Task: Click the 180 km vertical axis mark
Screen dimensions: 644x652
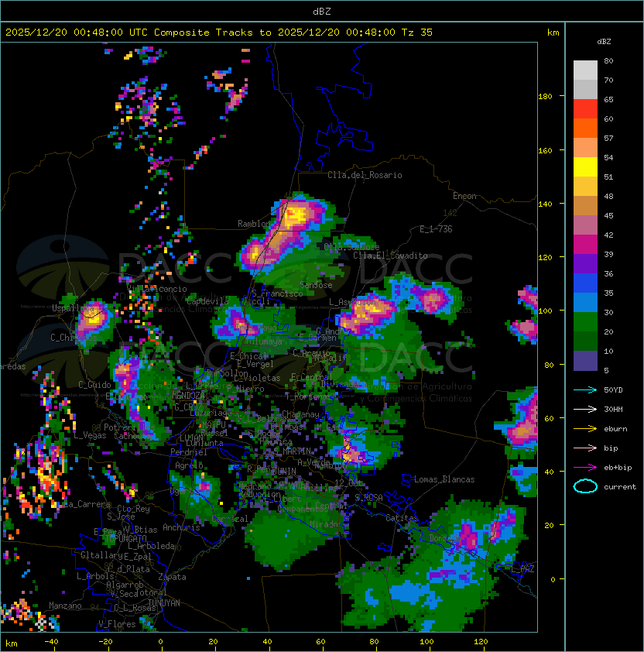Action: (x=545, y=96)
